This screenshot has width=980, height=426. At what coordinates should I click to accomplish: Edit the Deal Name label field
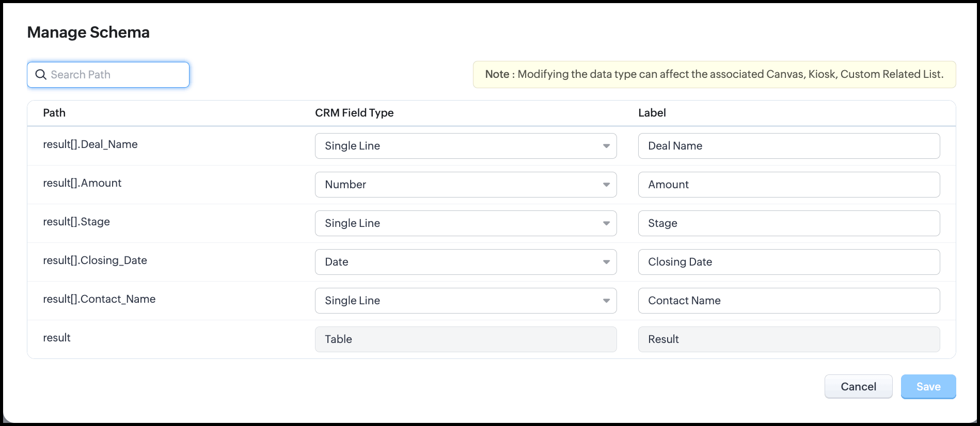coord(788,146)
